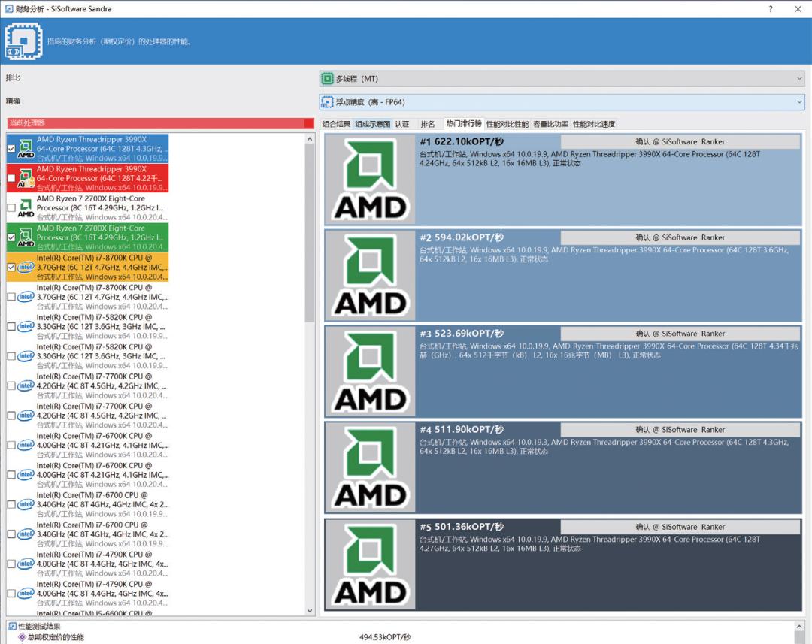Uncheck the green Ryzen 7 2700X row checkbox

tap(11, 237)
